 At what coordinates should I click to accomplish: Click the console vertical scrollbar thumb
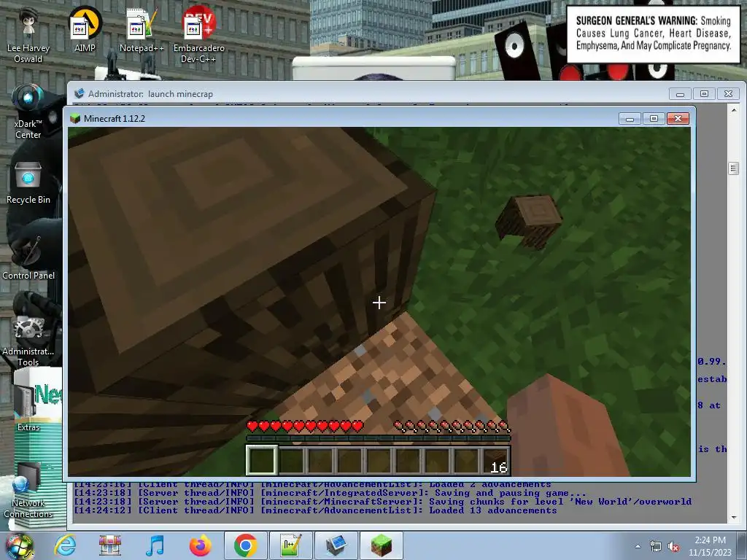pos(734,168)
